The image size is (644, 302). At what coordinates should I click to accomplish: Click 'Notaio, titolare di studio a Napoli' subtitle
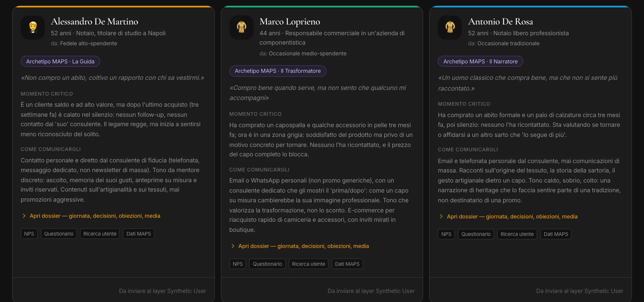coord(121,33)
